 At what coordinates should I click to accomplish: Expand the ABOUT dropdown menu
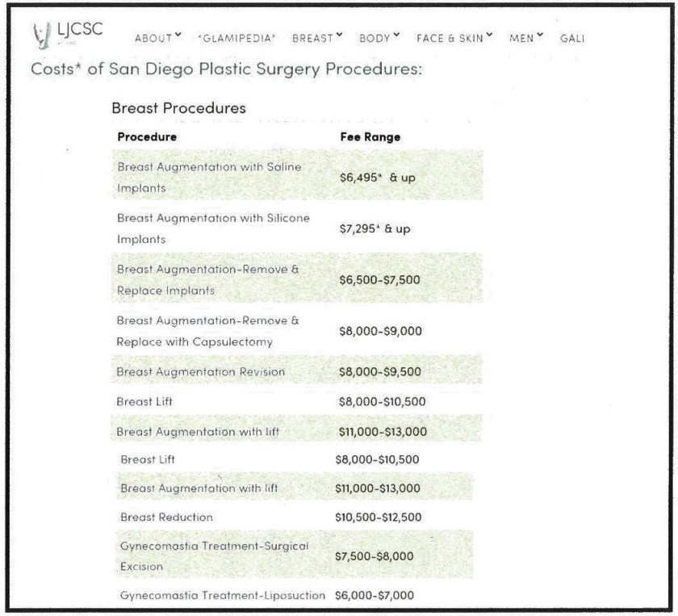[153, 37]
